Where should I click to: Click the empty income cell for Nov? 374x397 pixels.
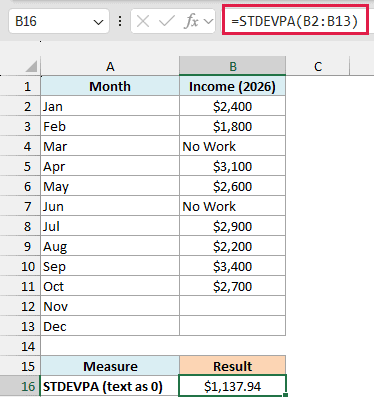point(232,306)
